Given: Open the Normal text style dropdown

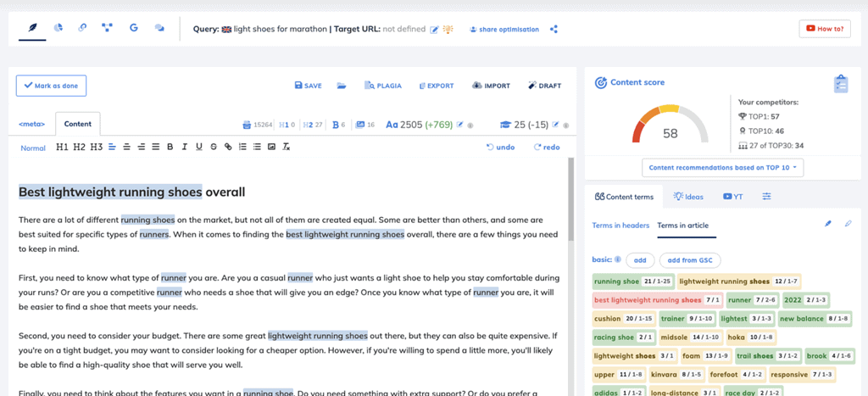Looking at the screenshot, I should coord(33,148).
